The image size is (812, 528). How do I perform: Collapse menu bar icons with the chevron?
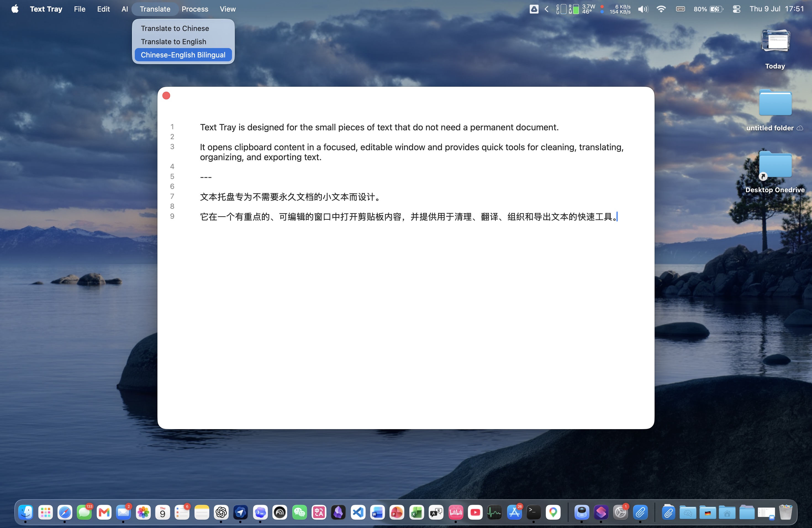click(547, 9)
